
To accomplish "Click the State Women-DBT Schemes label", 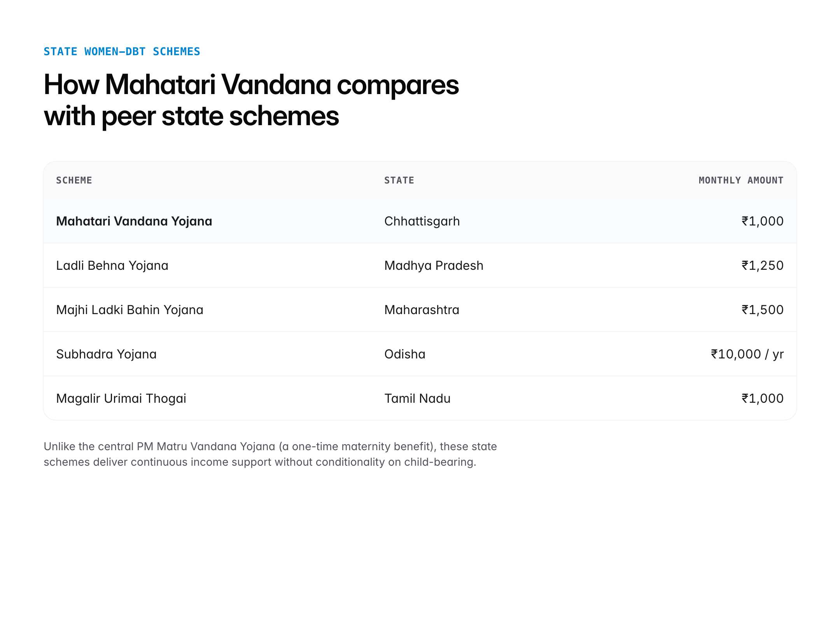I will click(122, 52).
